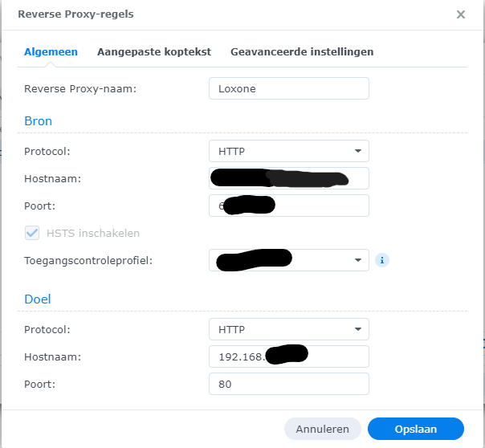Go to Geavanceerde instellingen tab
The width and height of the screenshot is (485, 448).
coord(302,51)
